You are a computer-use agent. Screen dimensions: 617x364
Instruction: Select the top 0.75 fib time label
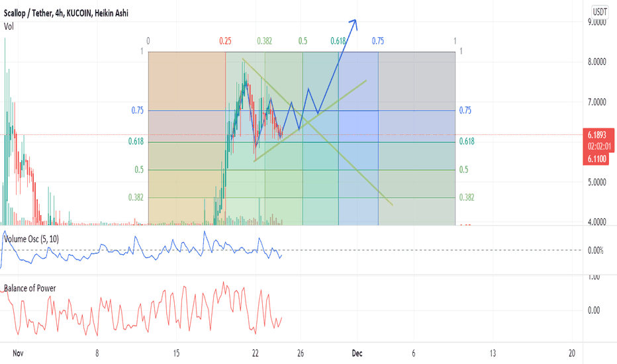[378, 41]
